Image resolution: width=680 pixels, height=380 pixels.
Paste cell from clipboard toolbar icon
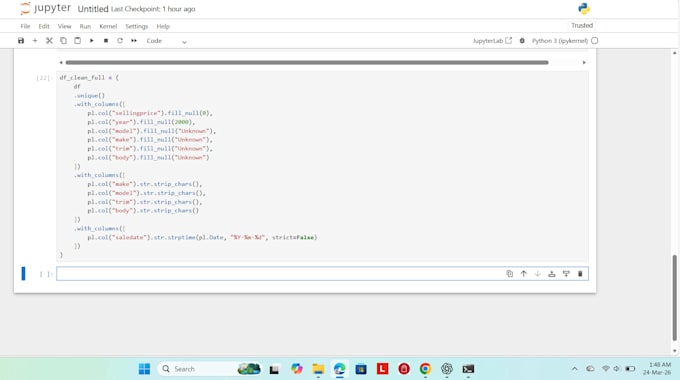point(78,41)
